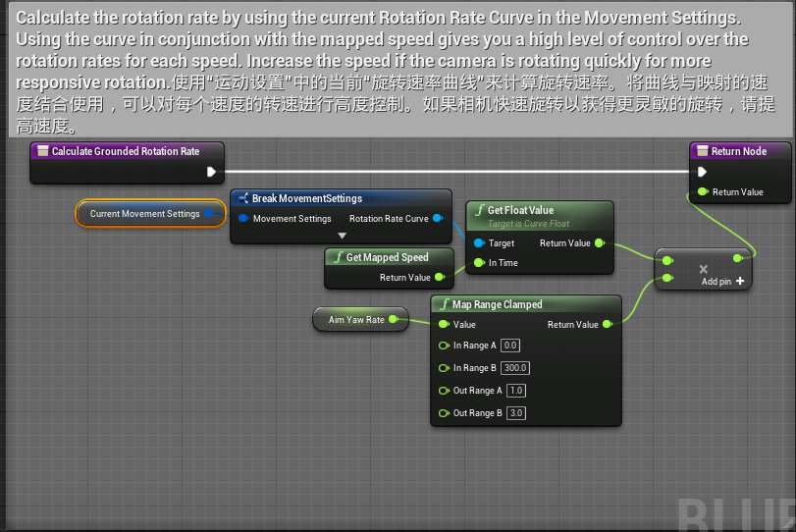The height and width of the screenshot is (532, 796).
Task: Click the Aim Yaw Rate output pin
Action: click(395, 319)
